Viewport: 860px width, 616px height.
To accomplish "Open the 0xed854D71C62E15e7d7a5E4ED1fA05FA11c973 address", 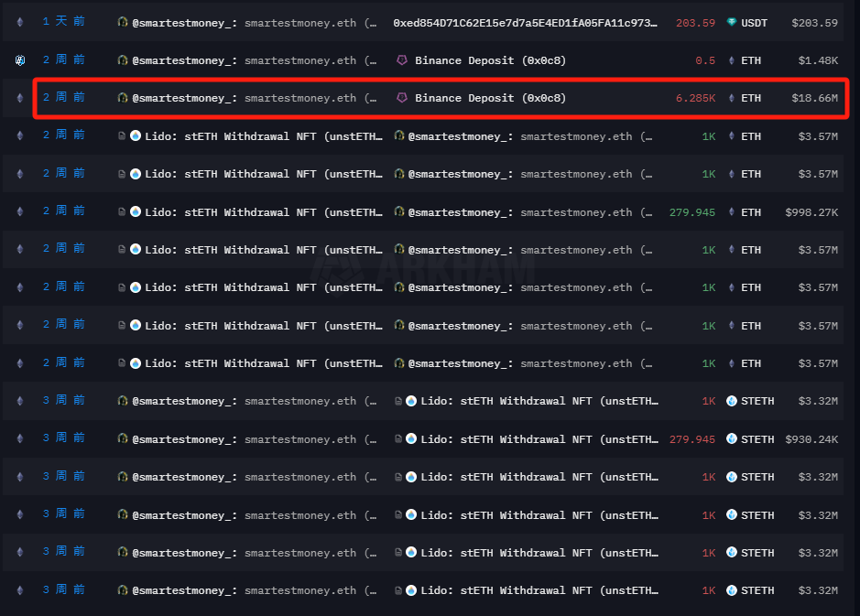I will [525, 22].
